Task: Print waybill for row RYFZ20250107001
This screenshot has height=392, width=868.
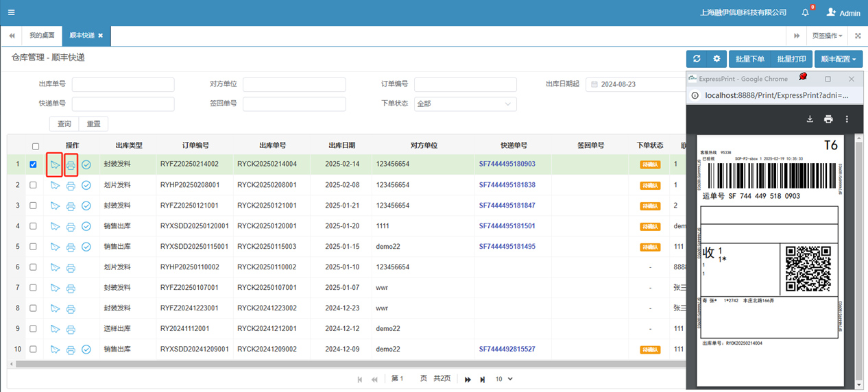Action: pyautogui.click(x=71, y=288)
